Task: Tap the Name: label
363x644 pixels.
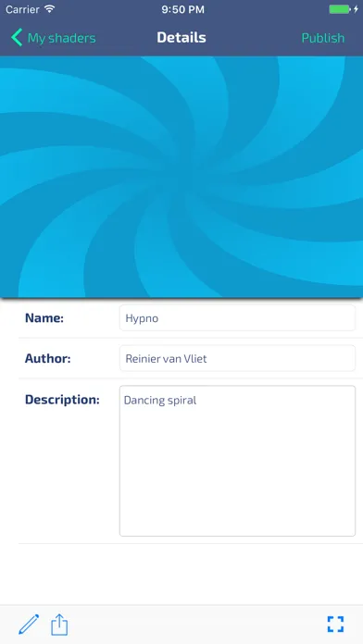Action: [44, 318]
